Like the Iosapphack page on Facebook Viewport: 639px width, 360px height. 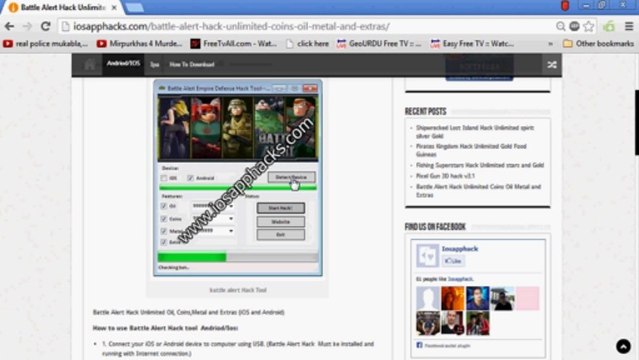tap(453, 261)
